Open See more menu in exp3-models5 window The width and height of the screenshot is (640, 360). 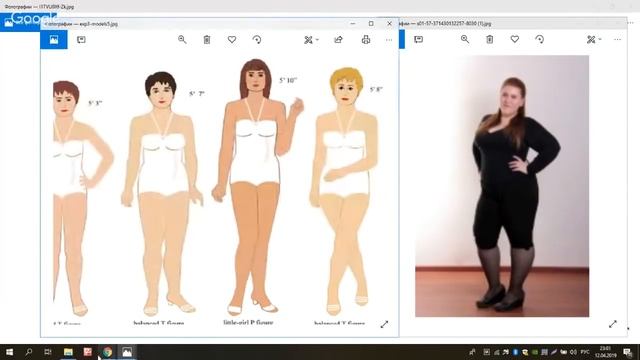click(389, 40)
